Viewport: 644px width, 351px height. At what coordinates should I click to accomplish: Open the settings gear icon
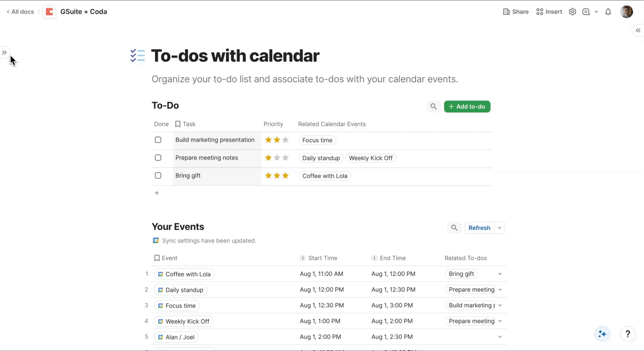coord(573,12)
